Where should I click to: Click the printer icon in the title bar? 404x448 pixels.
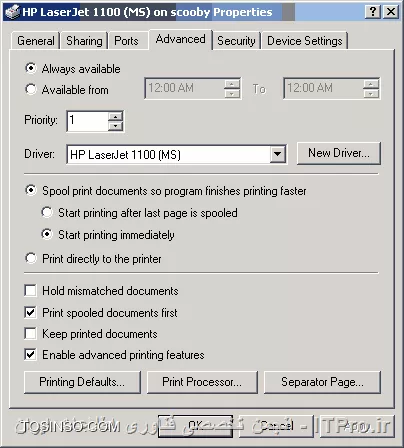[x=13, y=12]
